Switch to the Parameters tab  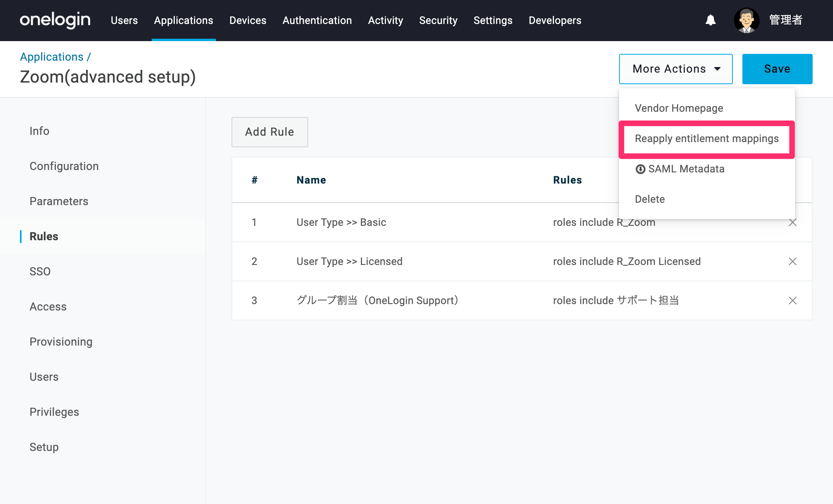coord(59,201)
